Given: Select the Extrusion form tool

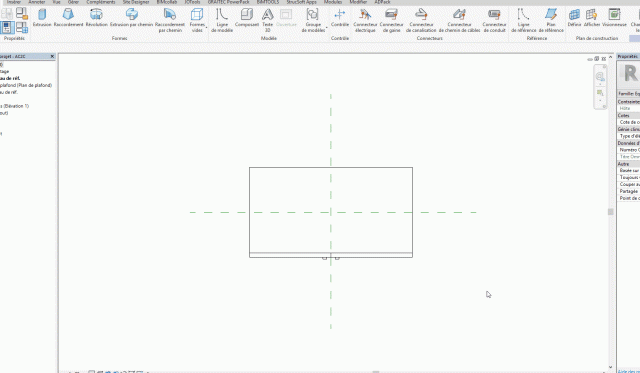Looking at the screenshot, I should tap(42, 18).
